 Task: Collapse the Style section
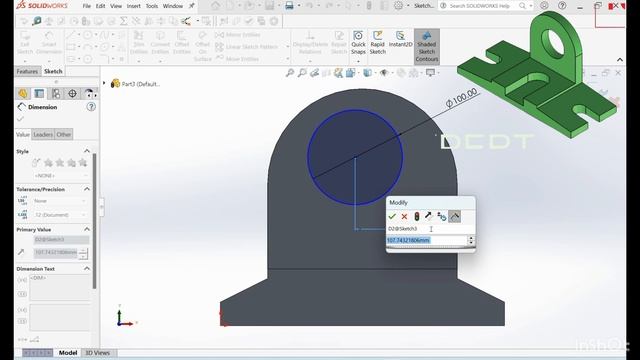click(x=87, y=151)
